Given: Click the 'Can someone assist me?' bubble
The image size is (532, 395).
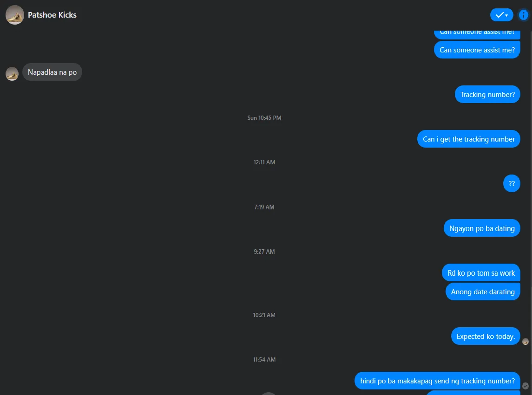Looking at the screenshot, I should pos(477,50).
